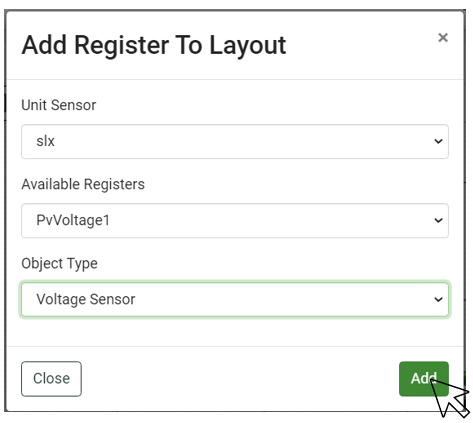
Task: Click the Available Registers label
Action: (83, 184)
